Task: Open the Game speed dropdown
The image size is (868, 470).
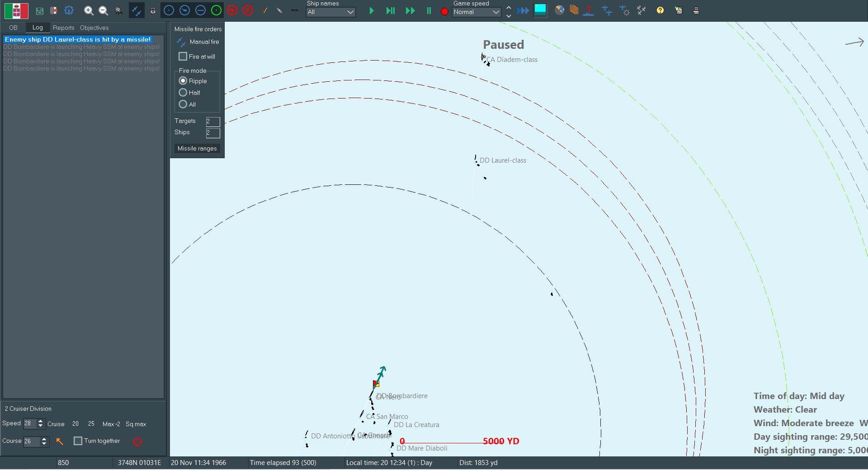Action: pyautogui.click(x=476, y=12)
